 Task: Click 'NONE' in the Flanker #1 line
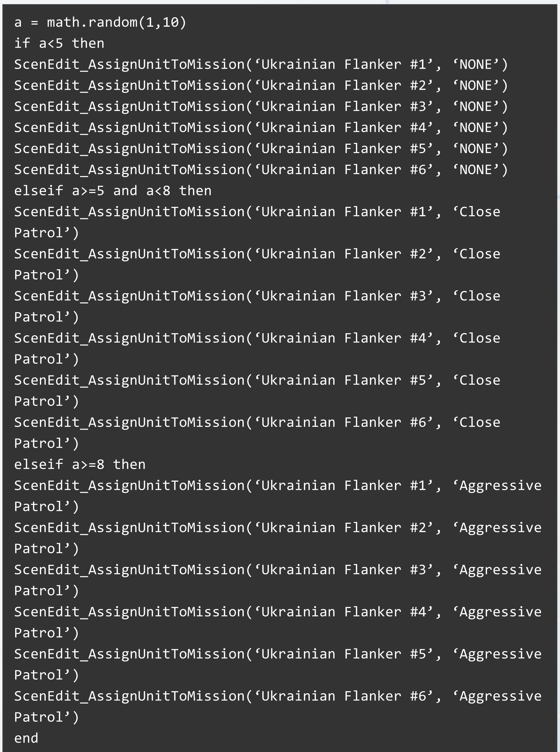point(476,65)
